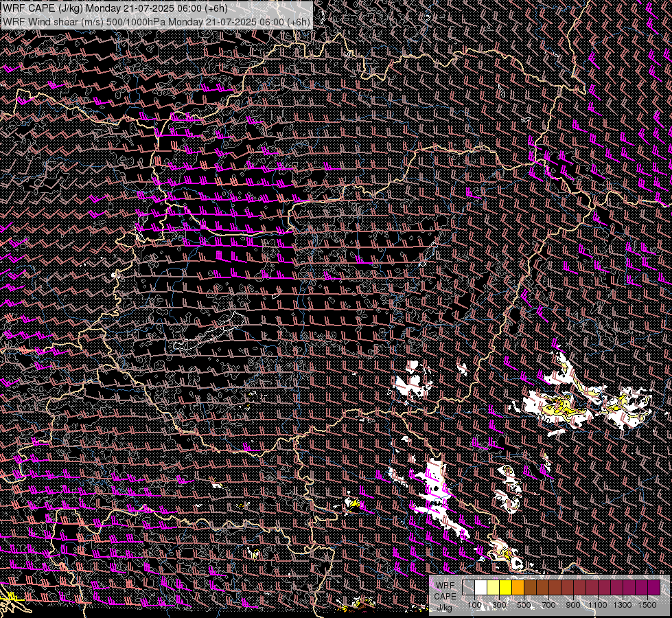This screenshot has width=672, height=618.
Task: Click the "WRF" label in the legend
Action: coord(445,586)
